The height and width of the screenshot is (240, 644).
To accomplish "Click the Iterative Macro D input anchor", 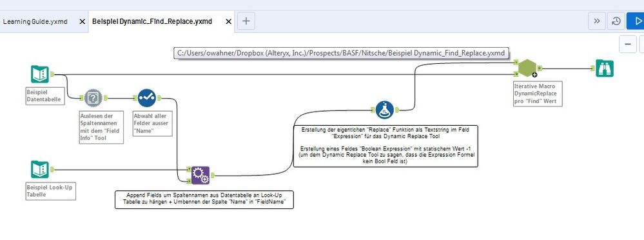I will click(x=515, y=74).
